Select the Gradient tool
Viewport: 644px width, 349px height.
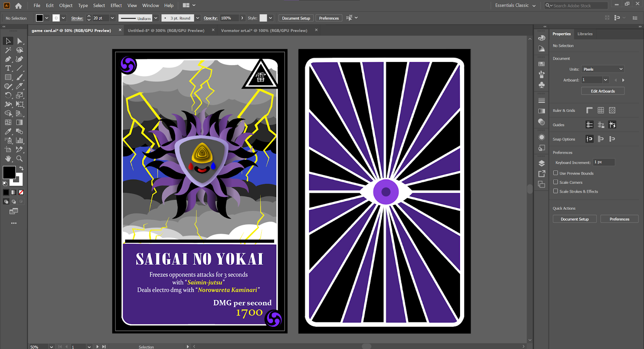click(x=20, y=122)
